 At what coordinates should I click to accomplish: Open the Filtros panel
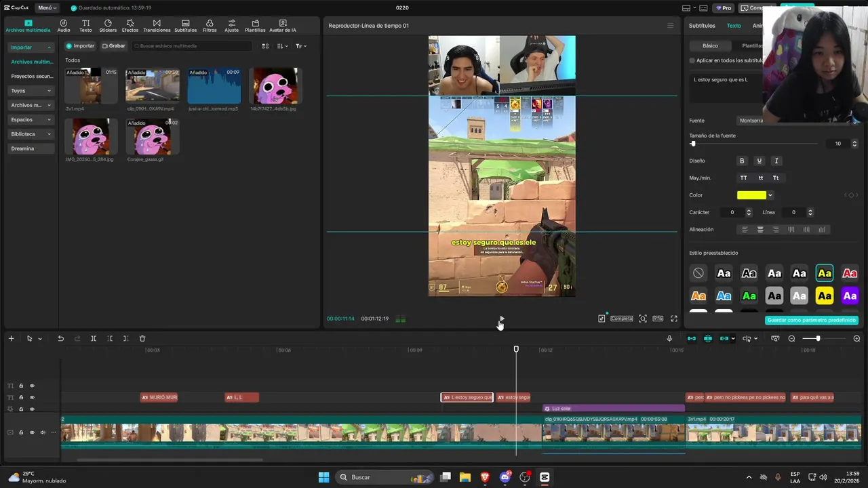[210, 26]
